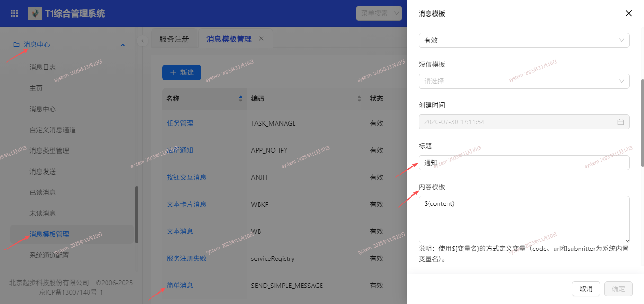This screenshot has height=304, width=644.
Task: Open the 短信模板 dropdown
Action: tap(524, 81)
